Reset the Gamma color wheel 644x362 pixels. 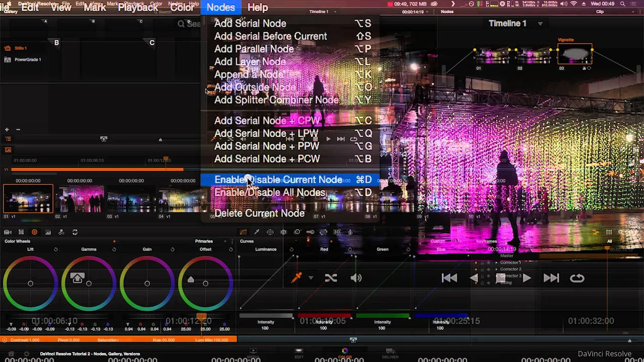114,249
